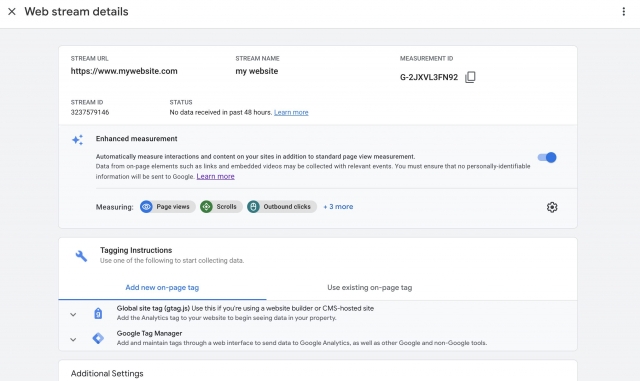Copy the Measurement ID with copy icon
The image size is (640, 381).
pyautogui.click(x=470, y=77)
